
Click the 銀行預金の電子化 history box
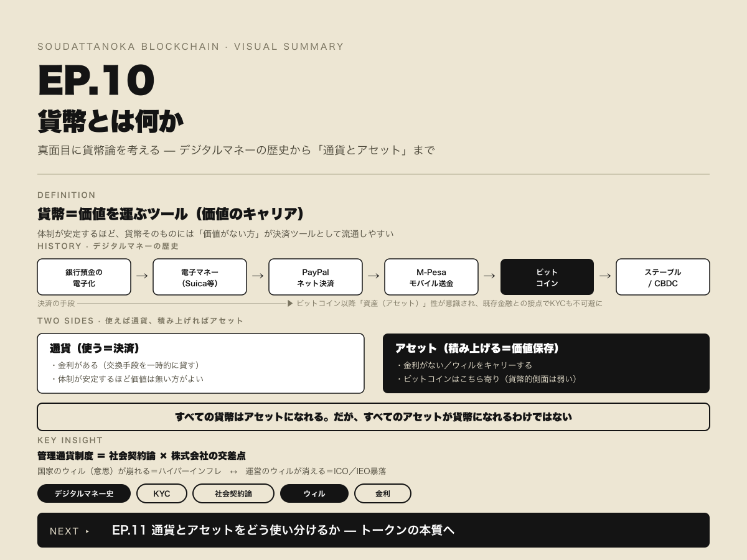84,277
